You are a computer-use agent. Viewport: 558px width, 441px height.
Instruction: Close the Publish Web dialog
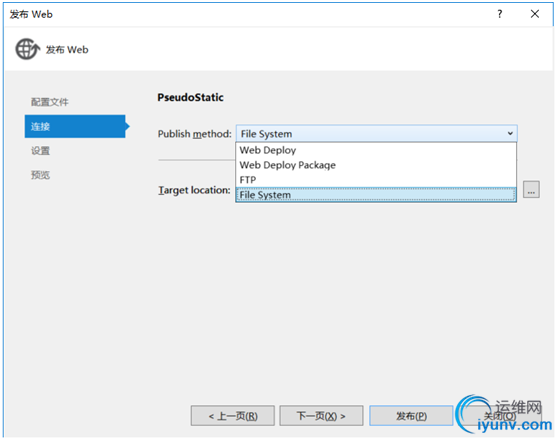pyautogui.click(x=535, y=14)
